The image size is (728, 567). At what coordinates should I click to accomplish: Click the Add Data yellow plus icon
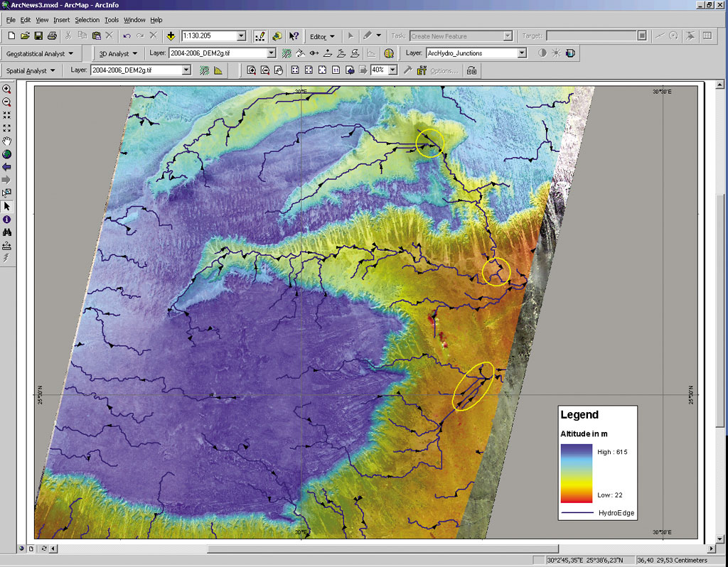click(x=171, y=36)
